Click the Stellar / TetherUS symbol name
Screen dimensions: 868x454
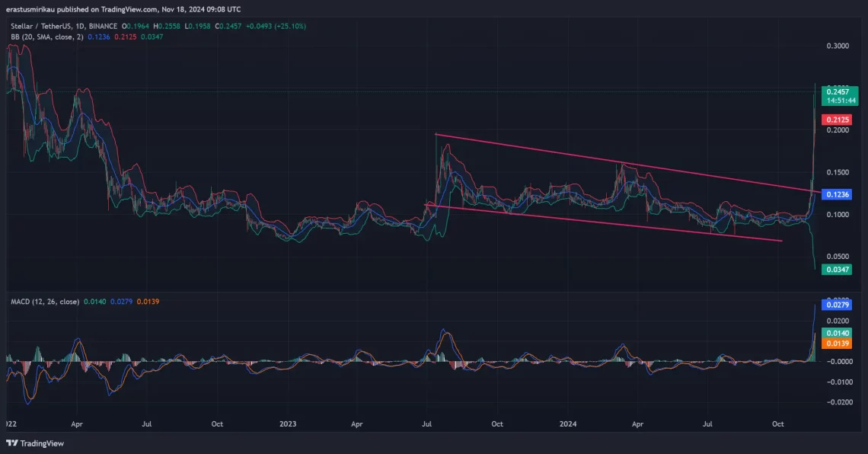(42, 25)
